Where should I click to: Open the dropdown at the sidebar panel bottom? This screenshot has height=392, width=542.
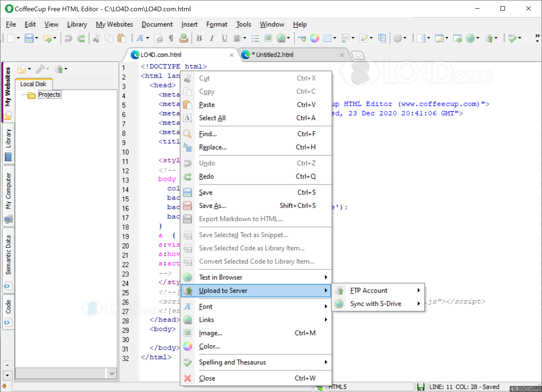tap(112, 373)
